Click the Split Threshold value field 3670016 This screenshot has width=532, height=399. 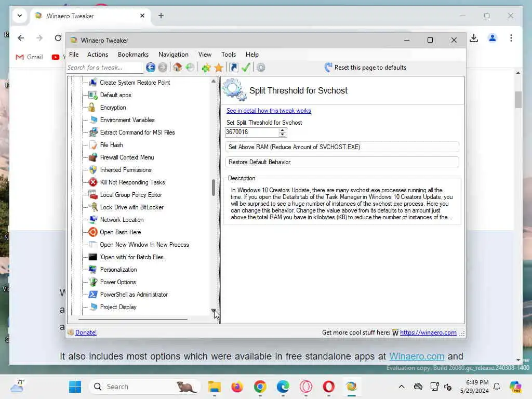pos(252,132)
